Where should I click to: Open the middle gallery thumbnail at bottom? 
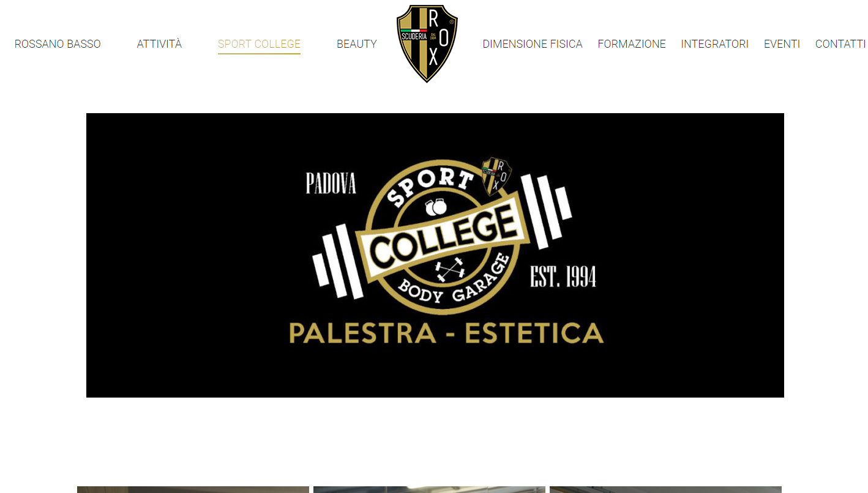click(429, 489)
